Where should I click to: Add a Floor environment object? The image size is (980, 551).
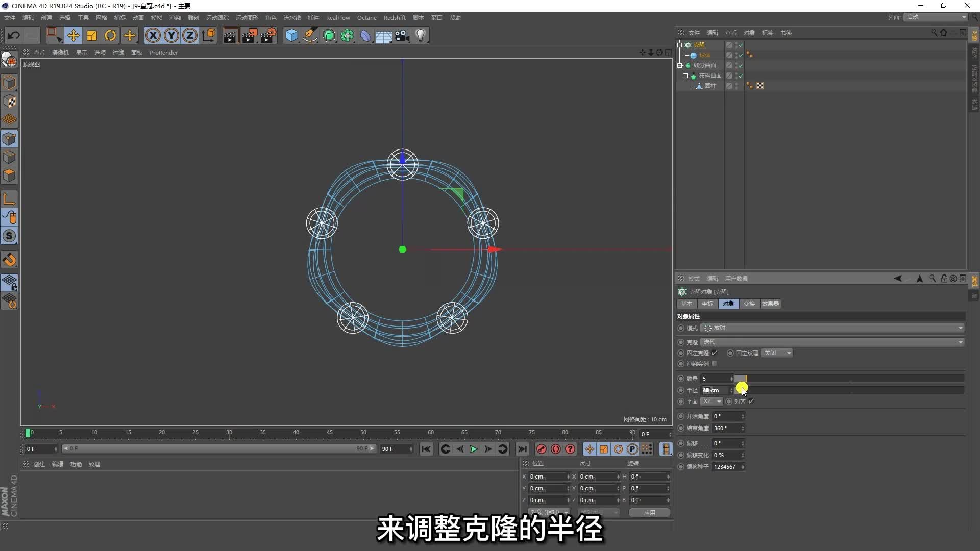[x=383, y=35]
